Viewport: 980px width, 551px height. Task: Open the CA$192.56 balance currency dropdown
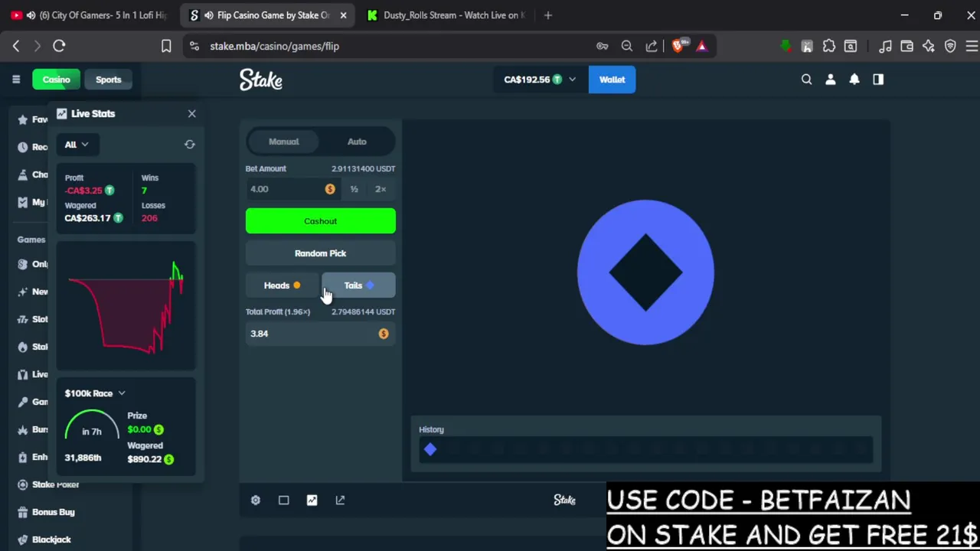click(x=540, y=80)
